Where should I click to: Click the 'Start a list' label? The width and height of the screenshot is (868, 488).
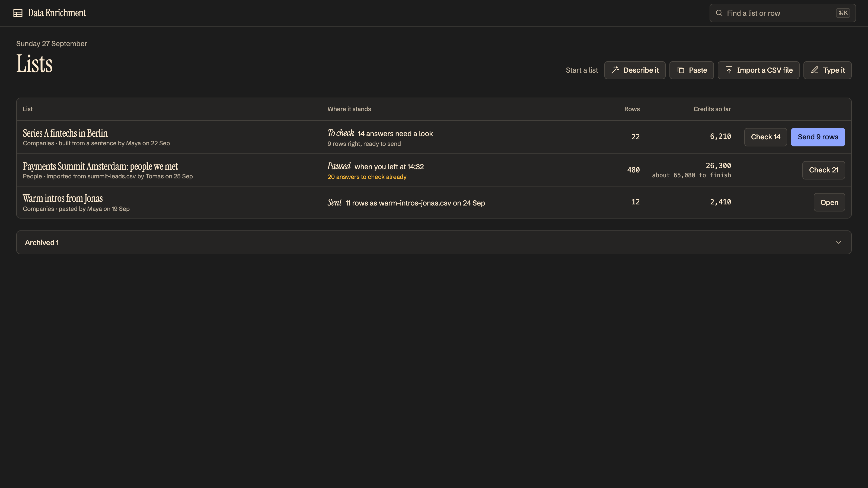point(582,70)
